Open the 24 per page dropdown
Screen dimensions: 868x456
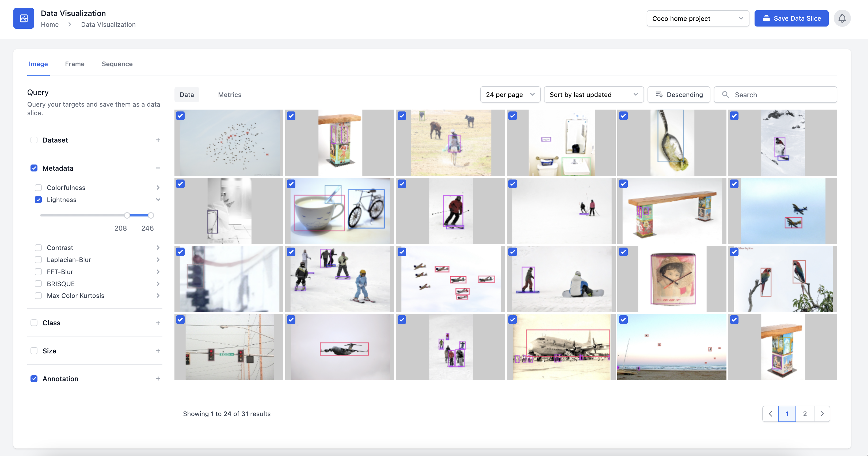pos(510,95)
